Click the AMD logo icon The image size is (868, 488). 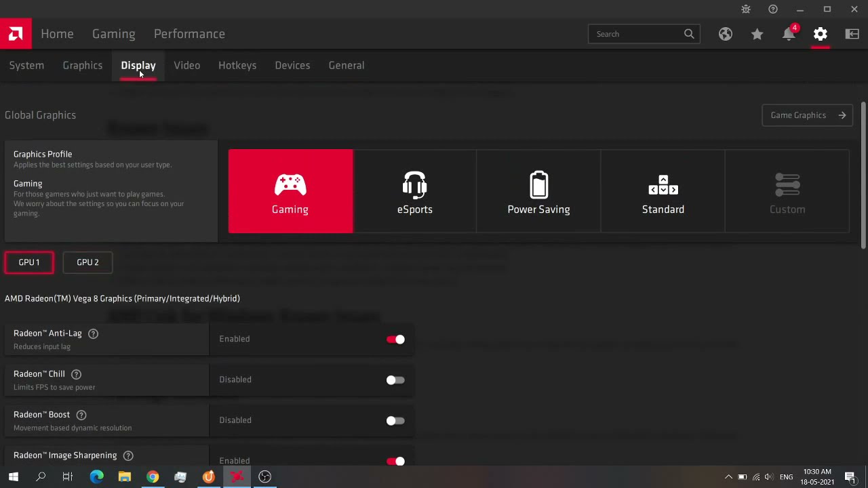16,34
